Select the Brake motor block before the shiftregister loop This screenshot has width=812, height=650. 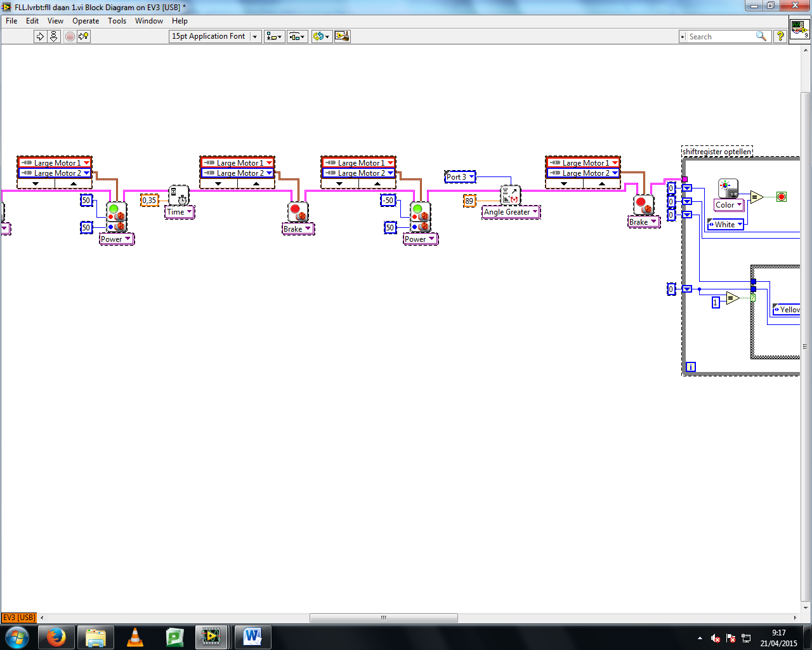pyautogui.click(x=644, y=205)
